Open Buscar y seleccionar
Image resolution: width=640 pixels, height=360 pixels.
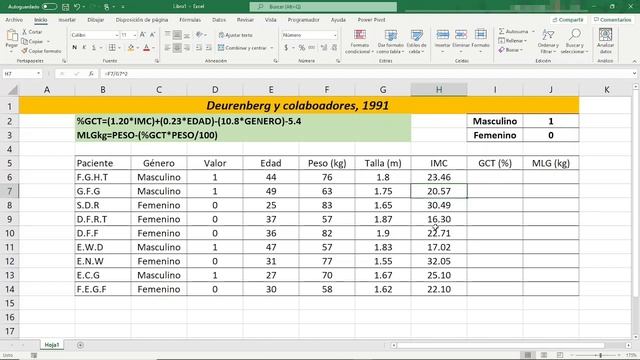574,42
